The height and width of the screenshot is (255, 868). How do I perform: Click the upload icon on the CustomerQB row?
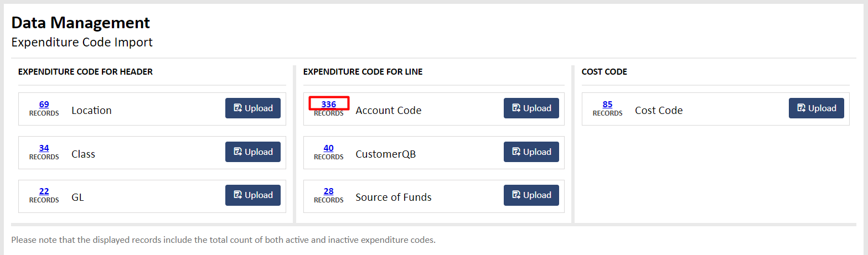(516, 152)
